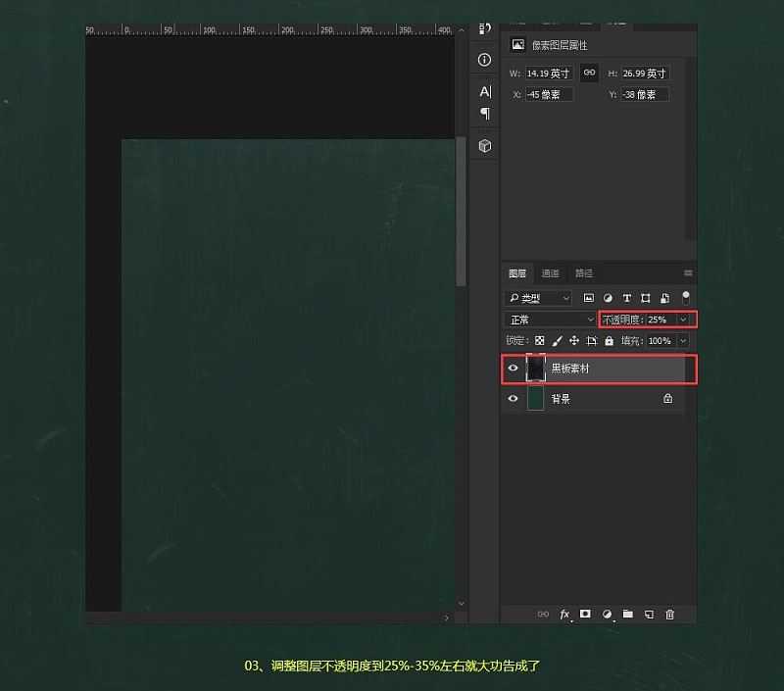The image size is (784, 691).
Task: Click the Link layers chain icon
Action: point(544,615)
